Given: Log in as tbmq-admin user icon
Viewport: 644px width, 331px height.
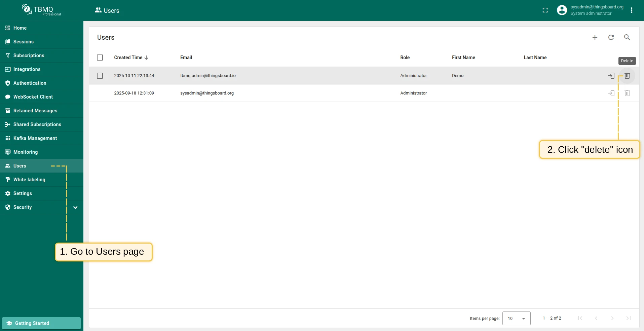Looking at the screenshot, I should [611, 76].
